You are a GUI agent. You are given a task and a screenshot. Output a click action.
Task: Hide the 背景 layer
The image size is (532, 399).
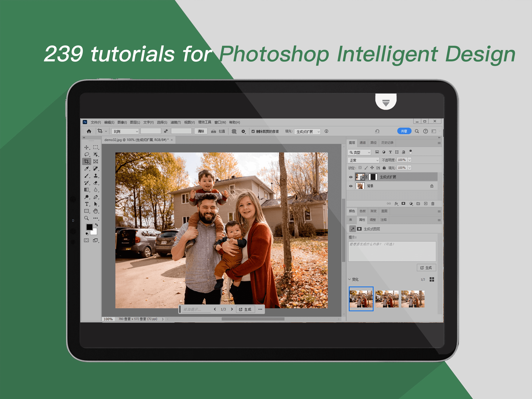click(351, 186)
